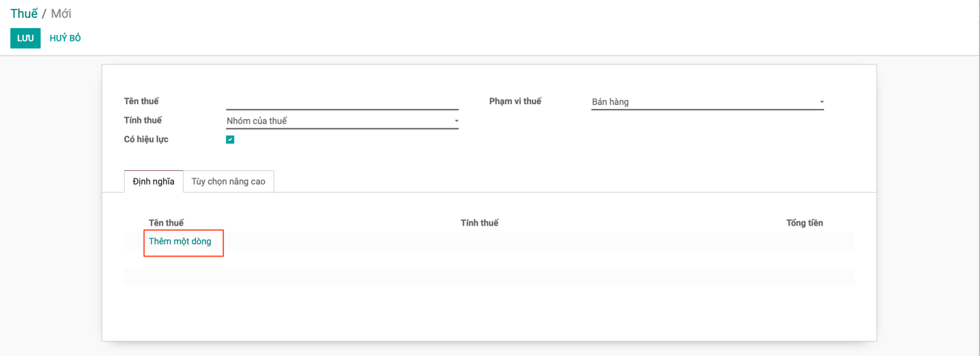Go back via the Thuế breadcrumb
Image resolution: width=980 pixels, height=356 pixels.
click(x=24, y=14)
